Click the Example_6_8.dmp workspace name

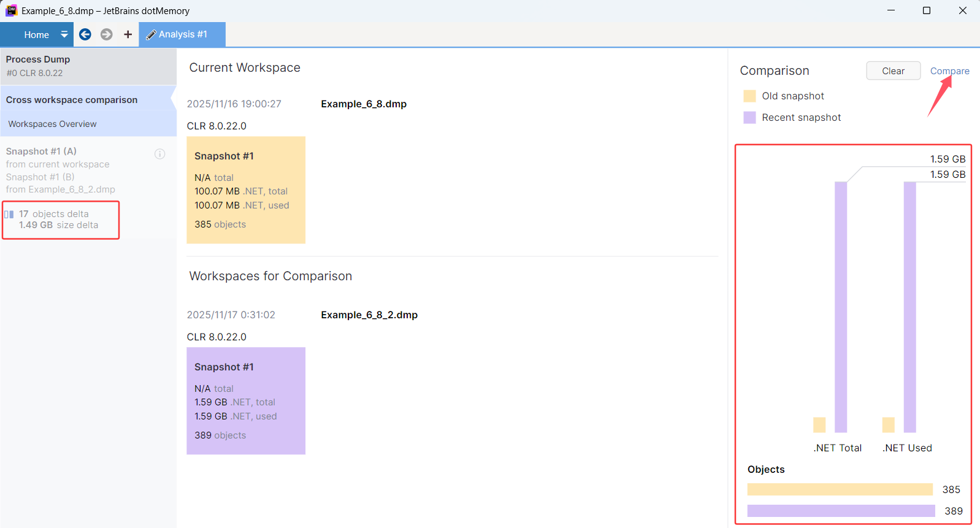pos(364,104)
